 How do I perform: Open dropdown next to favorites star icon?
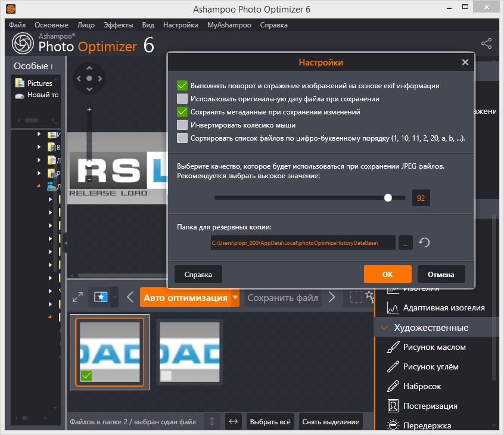coord(114,297)
